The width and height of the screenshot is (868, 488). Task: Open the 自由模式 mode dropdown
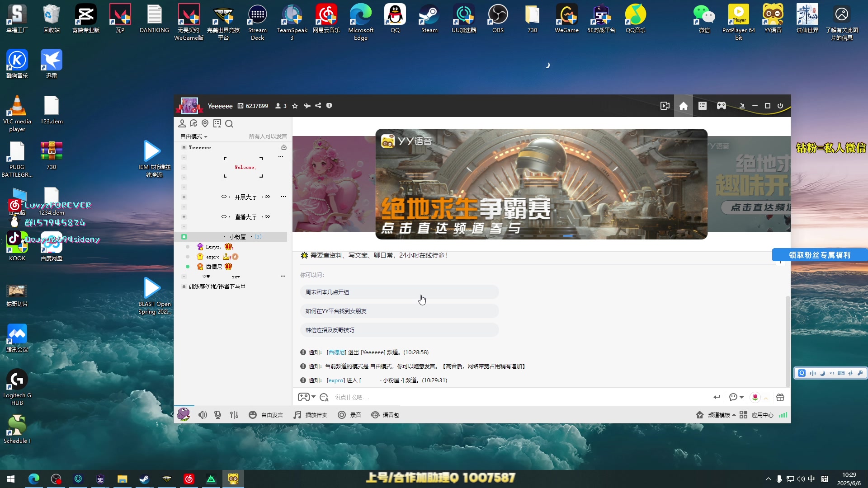coord(193,136)
